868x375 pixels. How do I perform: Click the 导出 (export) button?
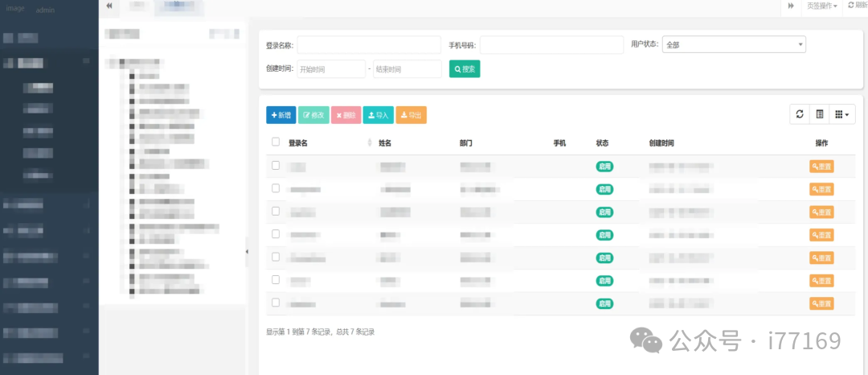(411, 115)
